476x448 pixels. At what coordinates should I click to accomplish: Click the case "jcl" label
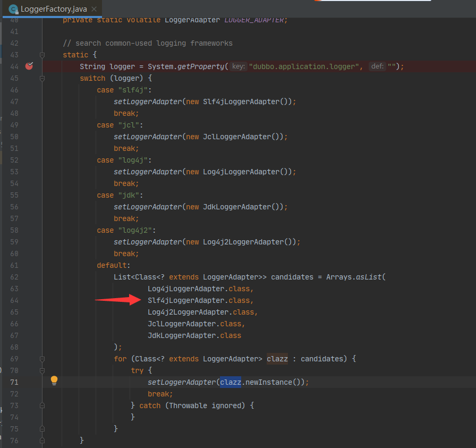pyautogui.click(x=120, y=125)
